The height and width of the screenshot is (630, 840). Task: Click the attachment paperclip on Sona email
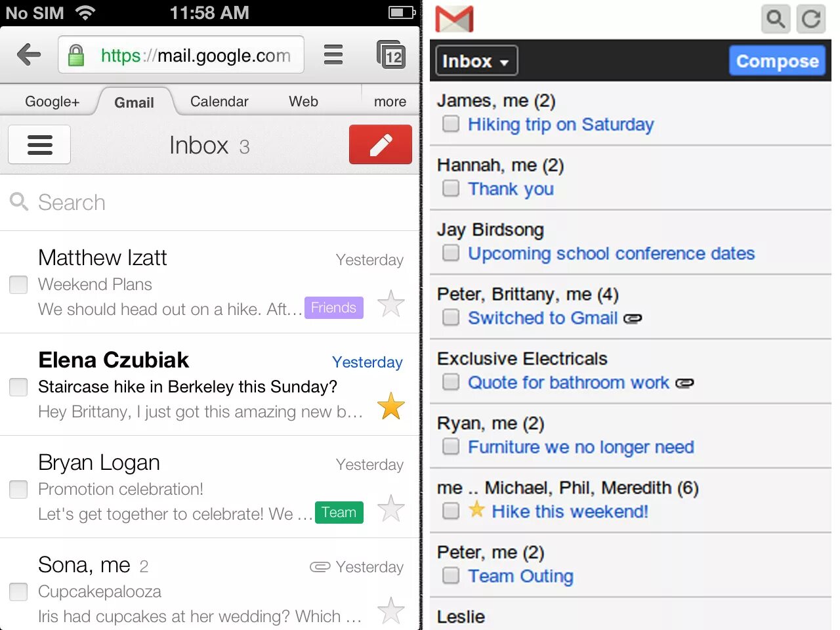pos(320,566)
